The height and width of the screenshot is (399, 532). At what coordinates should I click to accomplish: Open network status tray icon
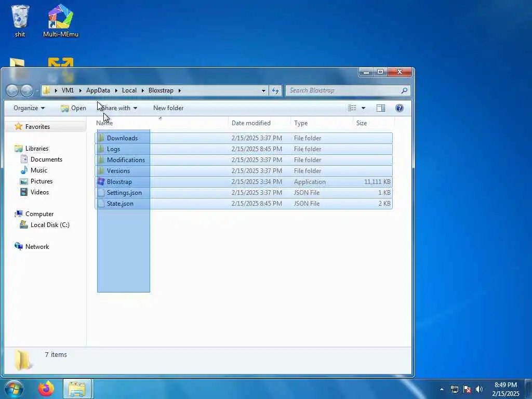point(454,389)
